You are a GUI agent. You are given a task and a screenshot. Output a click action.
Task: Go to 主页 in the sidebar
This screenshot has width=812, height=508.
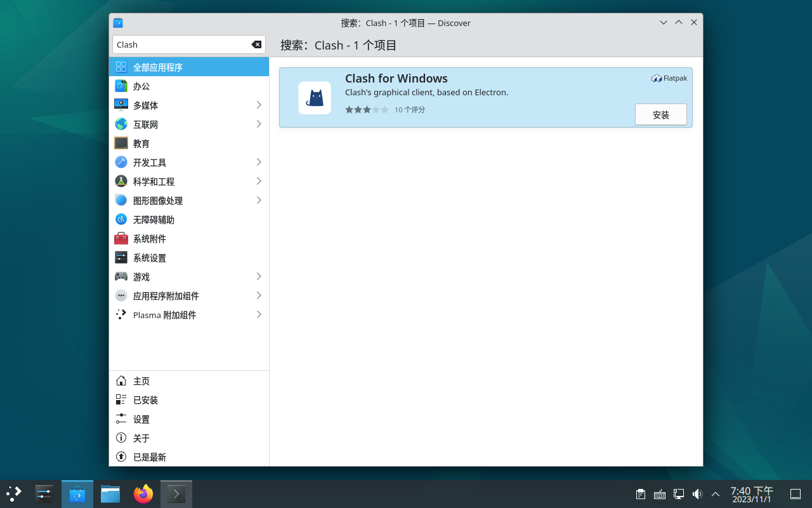pyautogui.click(x=141, y=381)
